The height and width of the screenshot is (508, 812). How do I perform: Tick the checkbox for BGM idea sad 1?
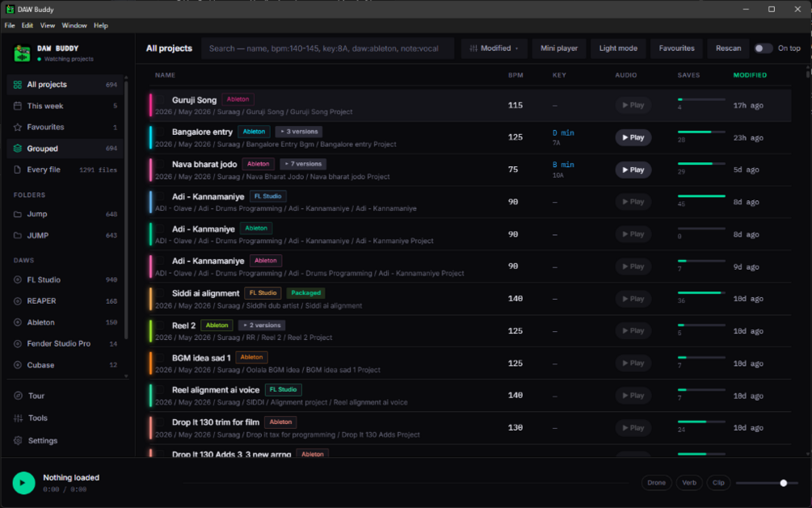point(161,357)
